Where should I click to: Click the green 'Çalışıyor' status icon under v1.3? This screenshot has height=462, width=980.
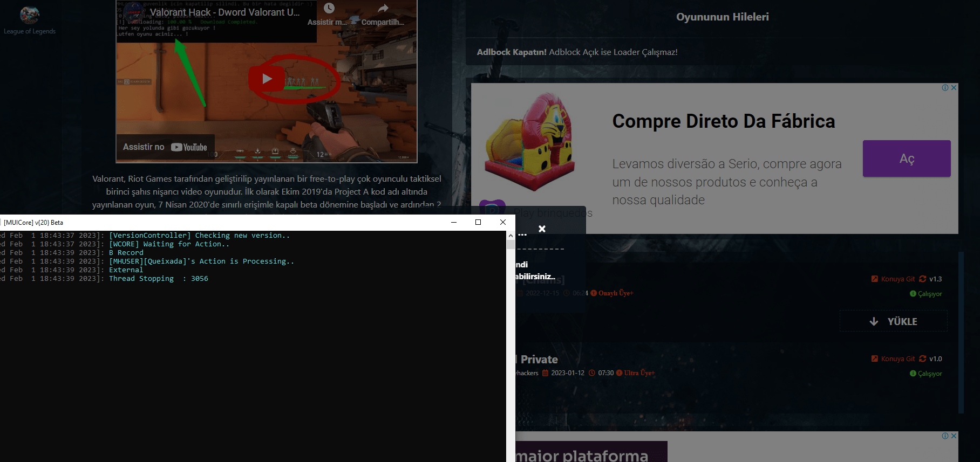pyautogui.click(x=913, y=294)
